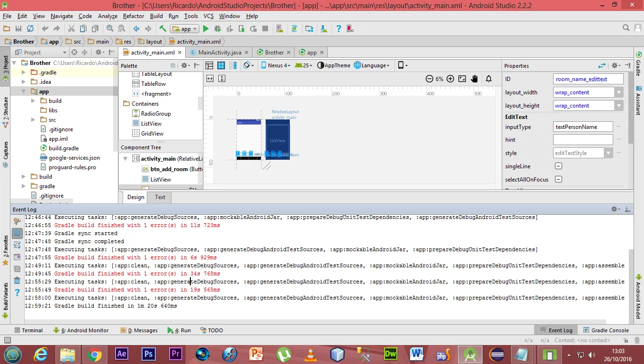Toggle the singleLine property checkbox
The image size is (644, 364).
[558, 166]
